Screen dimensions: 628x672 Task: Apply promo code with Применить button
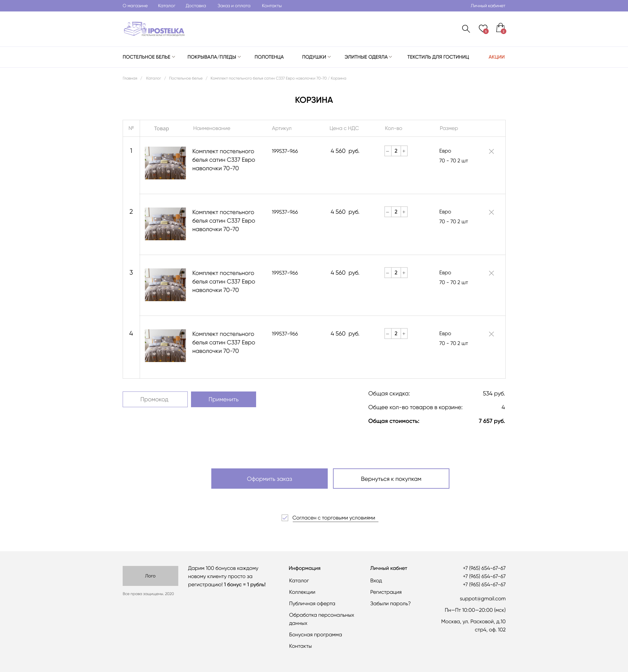[223, 399]
